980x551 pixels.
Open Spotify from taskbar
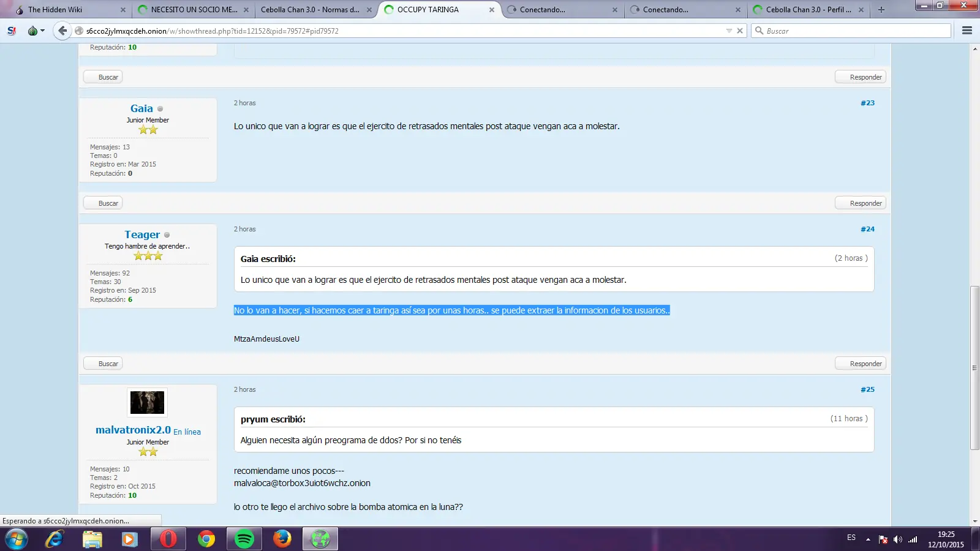[244, 539]
